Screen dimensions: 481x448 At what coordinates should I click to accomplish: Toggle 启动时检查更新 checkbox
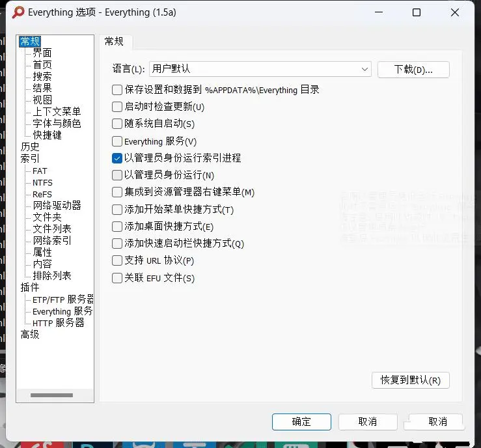(x=117, y=107)
